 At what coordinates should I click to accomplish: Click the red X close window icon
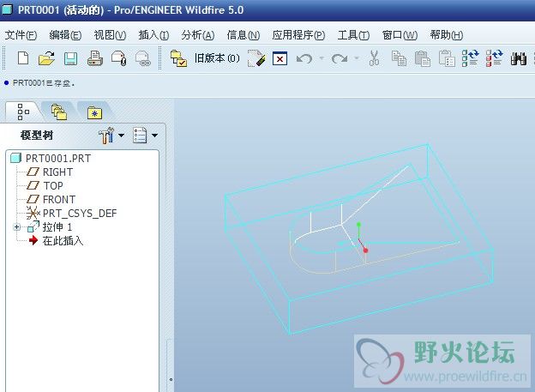point(280,58)
